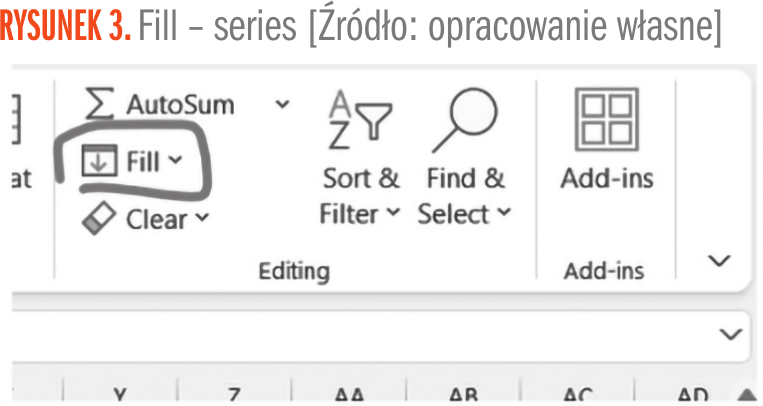Screen dimensions: 763x406
Task: Click the AutoSum sigma icon
Action: tap(99, 104)
